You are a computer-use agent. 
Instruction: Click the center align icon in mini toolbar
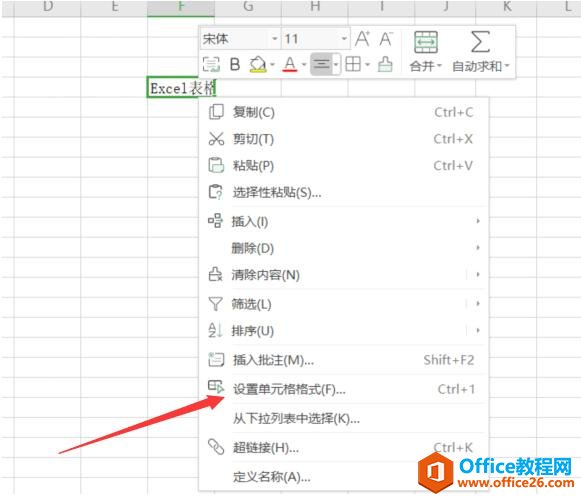point(321,64)
